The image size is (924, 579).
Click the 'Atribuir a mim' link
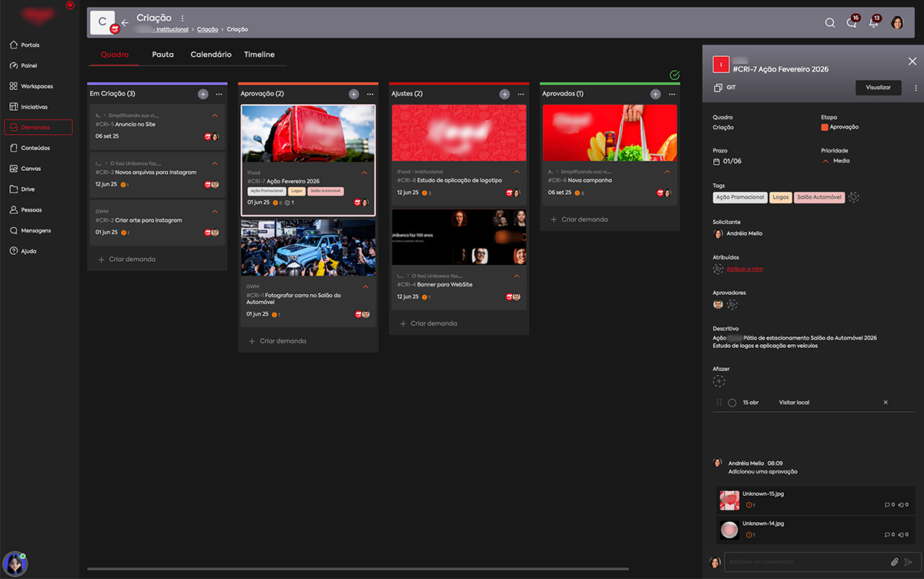[x=745, y=269]
